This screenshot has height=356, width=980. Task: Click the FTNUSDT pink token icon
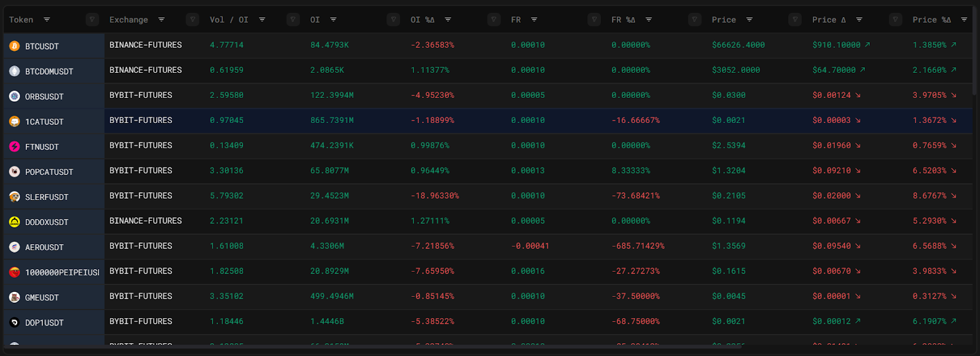(x=15, y=146)
